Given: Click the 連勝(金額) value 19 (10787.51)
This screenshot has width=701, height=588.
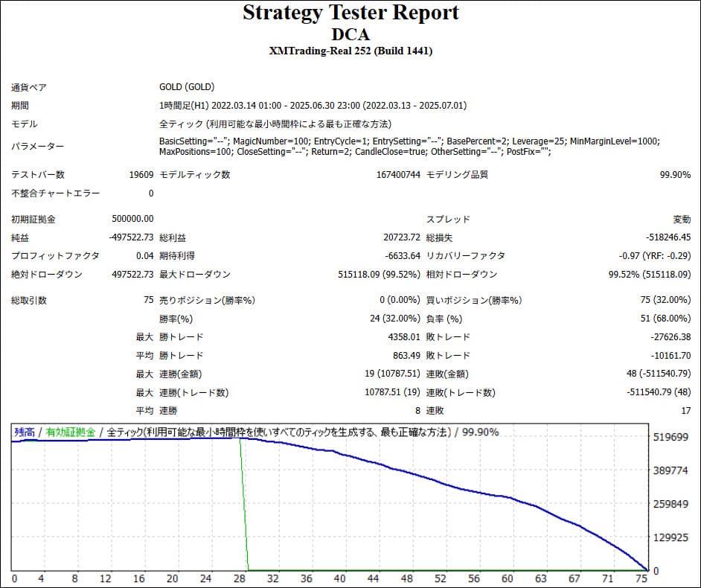Looking at the screenshot, I should click(392, 374).
